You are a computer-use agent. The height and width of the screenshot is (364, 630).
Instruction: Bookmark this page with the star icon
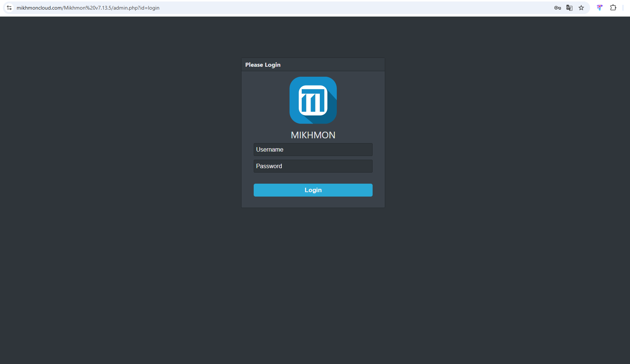point(581,8)
